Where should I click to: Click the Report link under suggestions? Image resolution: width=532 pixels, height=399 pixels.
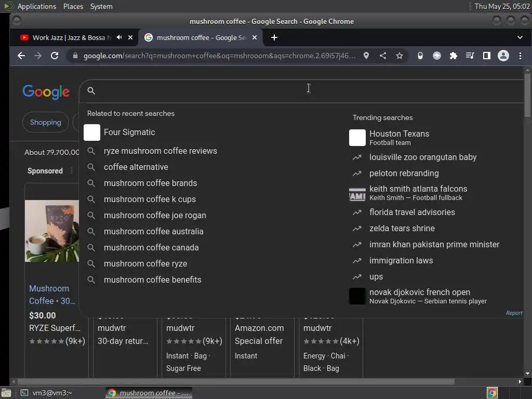pos(514,313)
